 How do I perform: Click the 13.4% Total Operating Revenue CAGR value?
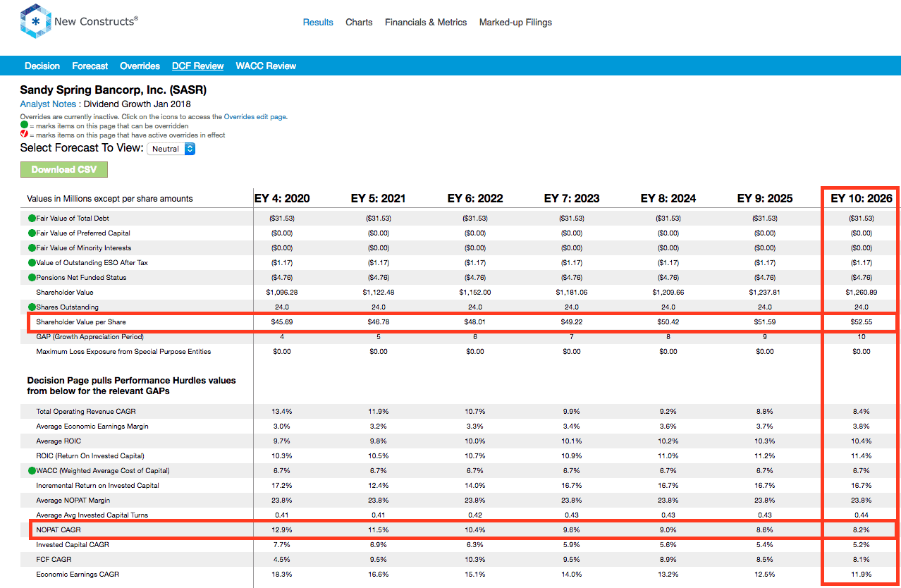tap(282, 412)
